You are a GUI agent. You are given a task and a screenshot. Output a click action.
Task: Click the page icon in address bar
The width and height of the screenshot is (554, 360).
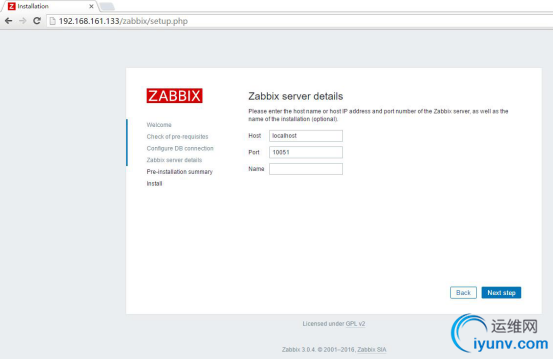click(x=53, y=21)
